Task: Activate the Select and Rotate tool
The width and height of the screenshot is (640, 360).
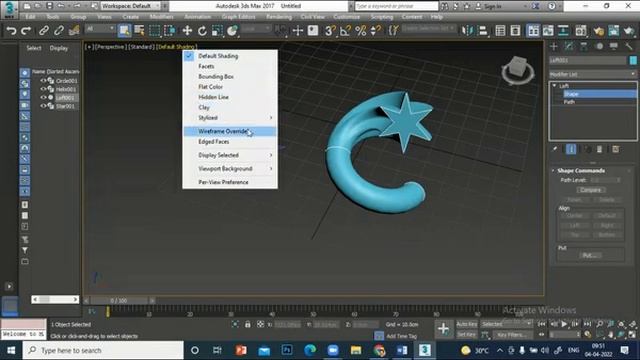Action: (202, 31)
